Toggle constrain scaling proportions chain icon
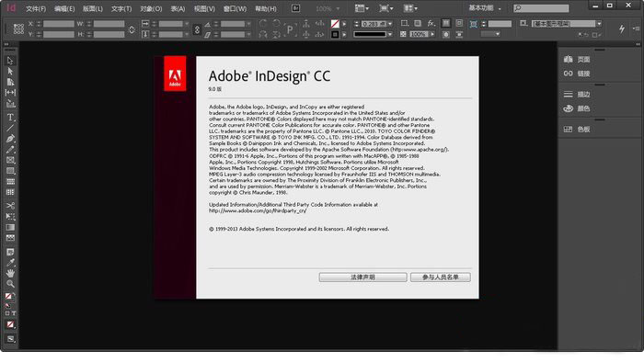Image resolution: width=644 pixels, height=362 pixels. [x=197, y=29]
